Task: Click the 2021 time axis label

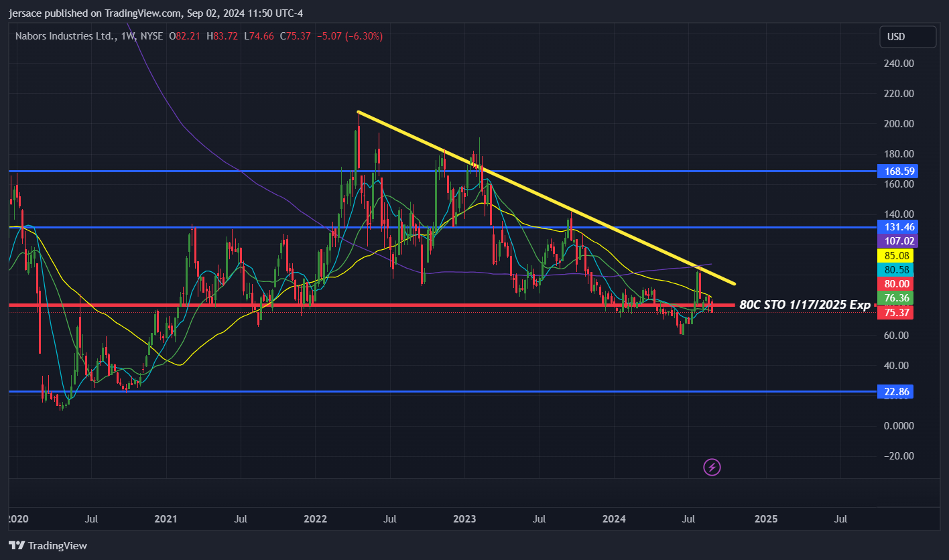Action: pyautogui.click(x=165, y=519)
